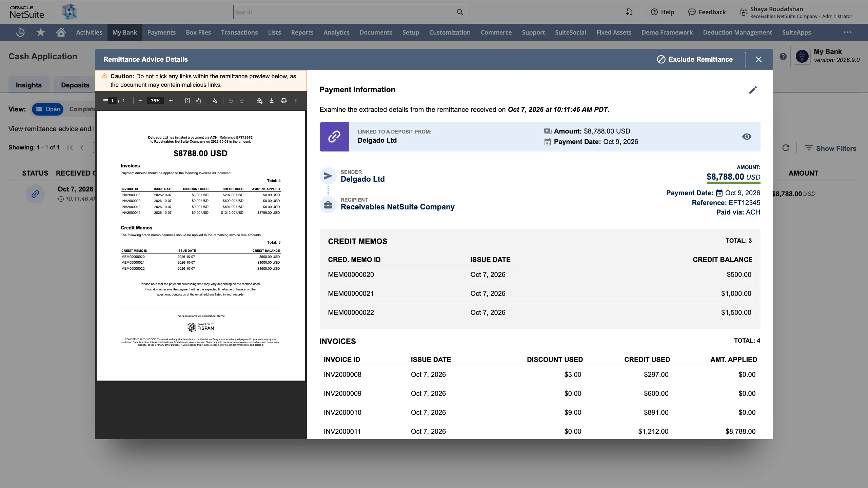Image resolution: width=868 pixels, height=488 pixels.
Task: Save the PDF to Google Drive icon
Action: click(259, 101)
